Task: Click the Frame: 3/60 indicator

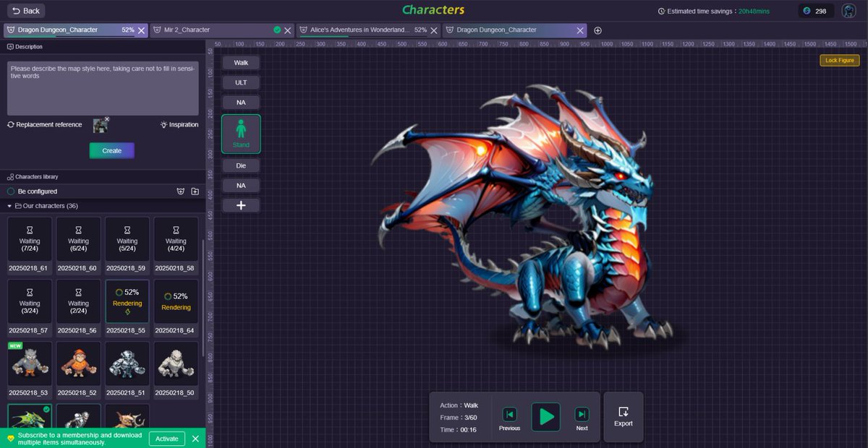Action: [x=459, y=418]
